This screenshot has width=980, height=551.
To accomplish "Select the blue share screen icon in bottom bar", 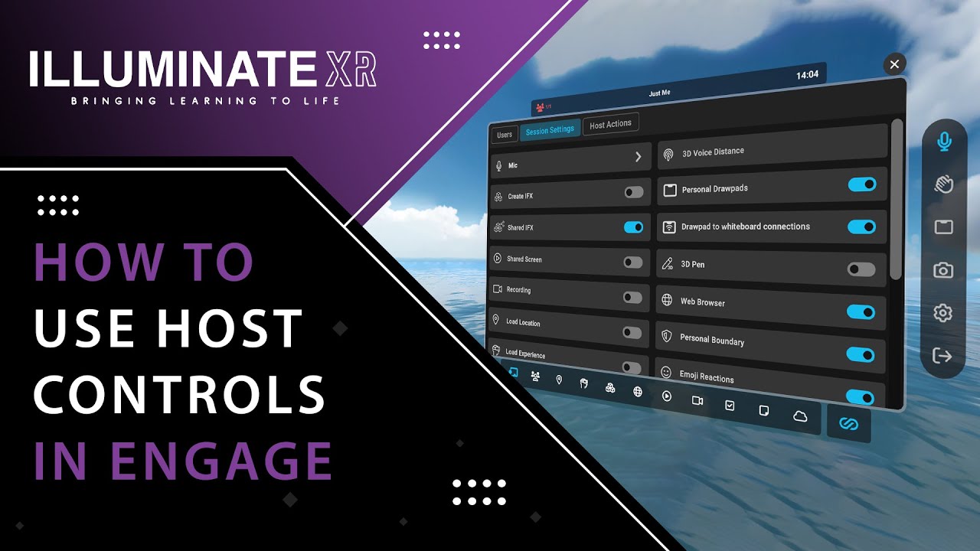I will tap(513, 373).
